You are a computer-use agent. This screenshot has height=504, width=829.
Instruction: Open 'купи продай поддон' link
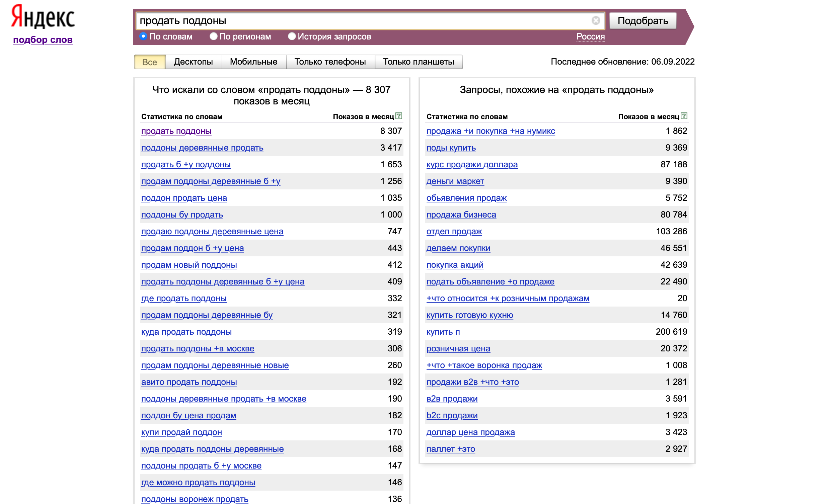182,433
